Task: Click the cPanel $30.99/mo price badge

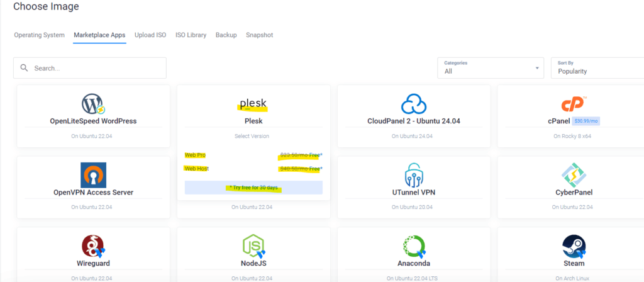Action: pos(587,121)
